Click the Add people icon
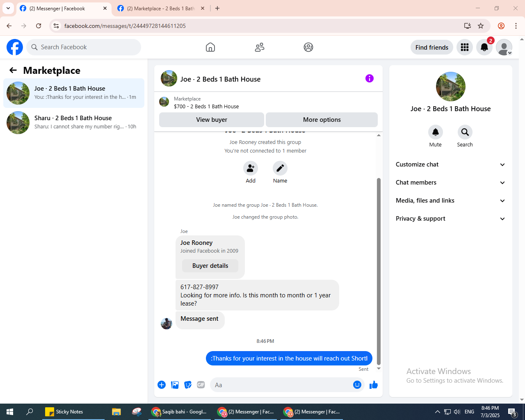Viewport: 525px width, 420px height. pos(251,168)
